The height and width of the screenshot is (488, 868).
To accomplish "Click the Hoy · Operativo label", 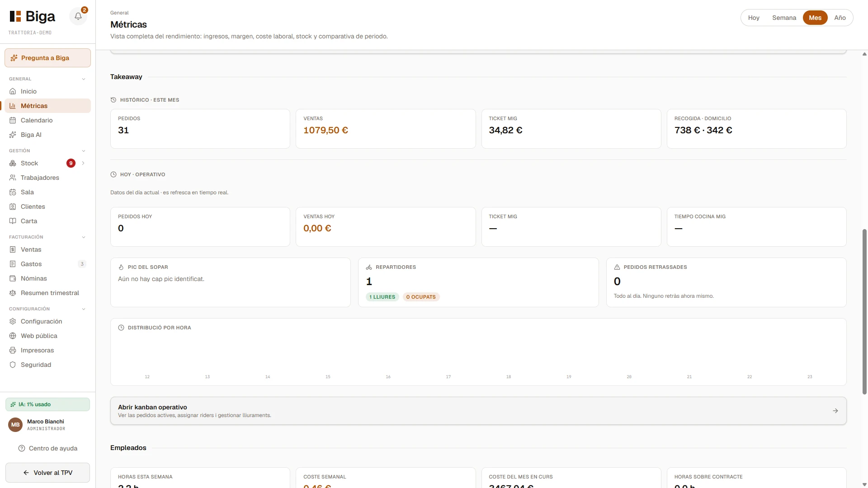I will point(142,174).
